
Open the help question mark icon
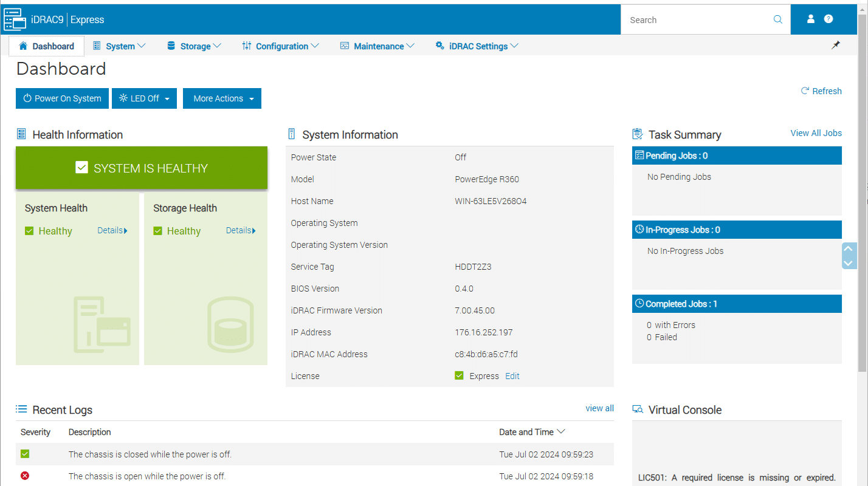(828, 19)
